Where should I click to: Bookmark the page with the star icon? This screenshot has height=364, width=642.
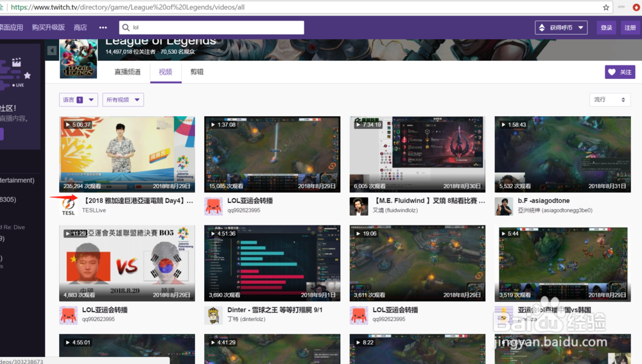pos(606,7)
